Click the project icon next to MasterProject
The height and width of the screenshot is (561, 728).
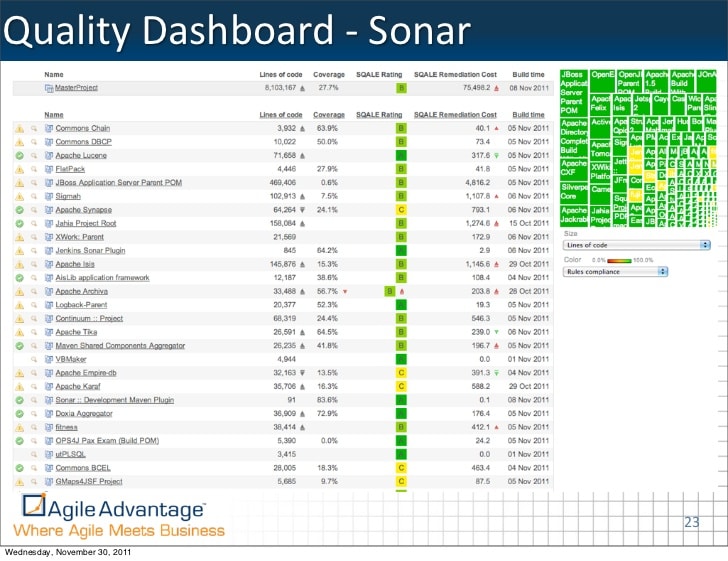coord(48,88)
